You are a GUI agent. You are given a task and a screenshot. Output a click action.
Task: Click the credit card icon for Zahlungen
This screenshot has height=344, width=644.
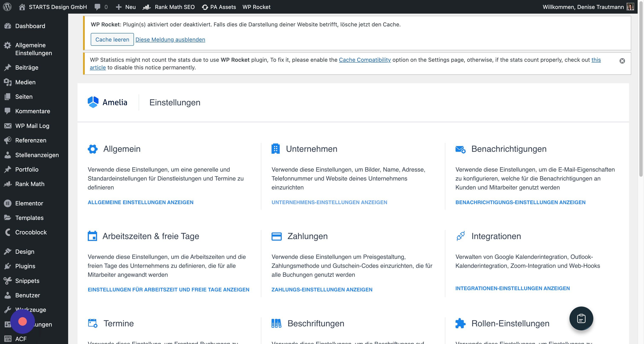[276, 236]
